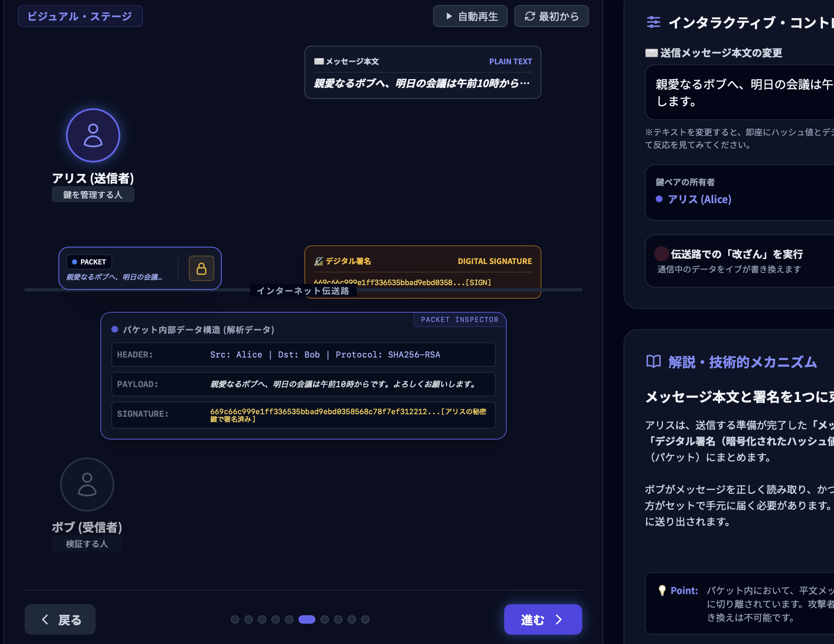Click the アリス (送信者) name label
The height and width of the screenshot is (644, 834).
(x=93, y=178)
